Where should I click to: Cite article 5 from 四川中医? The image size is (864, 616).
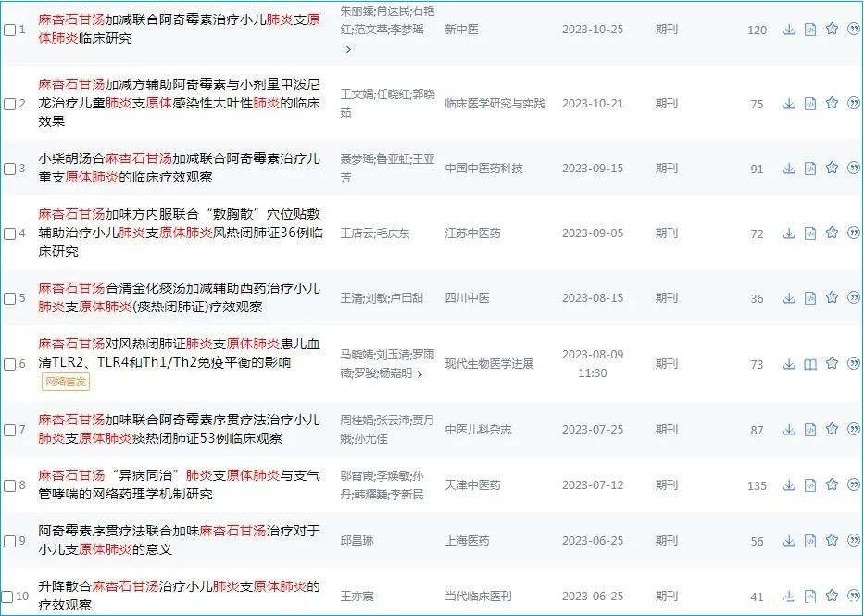[x=854, y=297]
